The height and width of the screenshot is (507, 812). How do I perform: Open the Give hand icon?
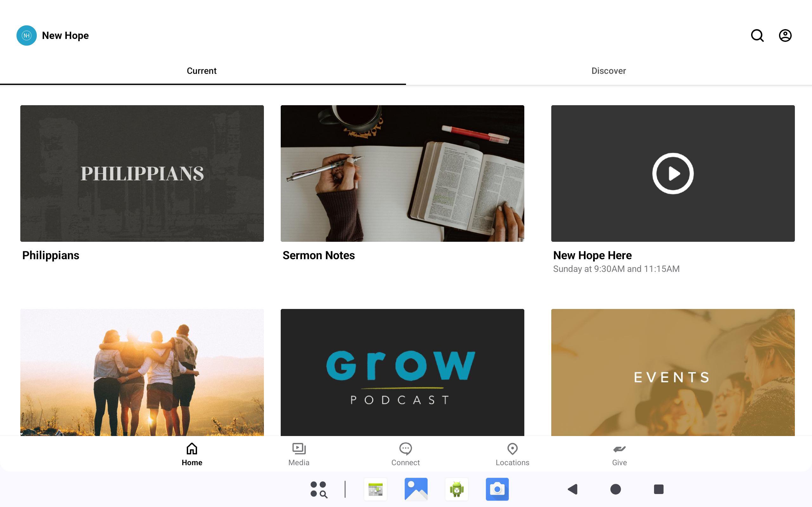coord(619,454)
